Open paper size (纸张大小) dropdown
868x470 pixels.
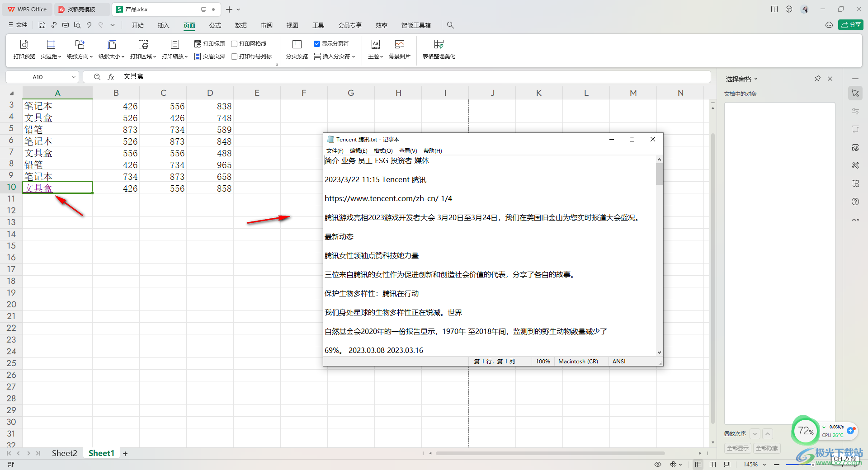click(x=111, y=49)
